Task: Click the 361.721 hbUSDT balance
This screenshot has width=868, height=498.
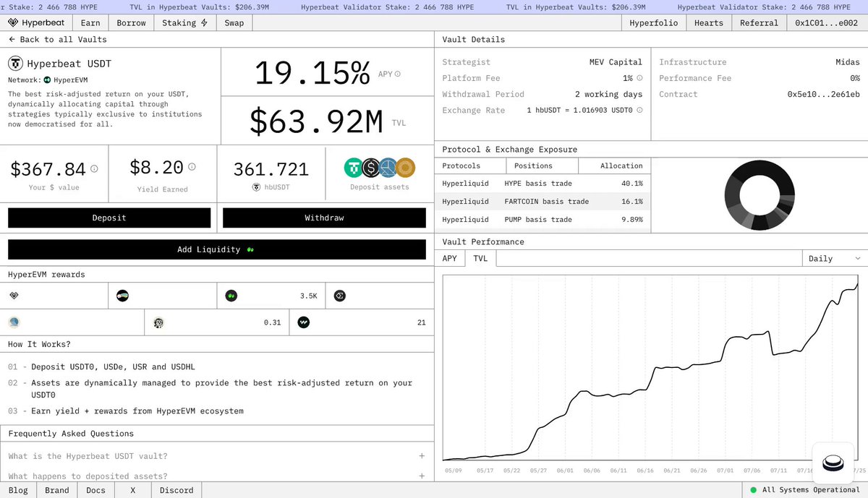Action: tap(271, 169)
